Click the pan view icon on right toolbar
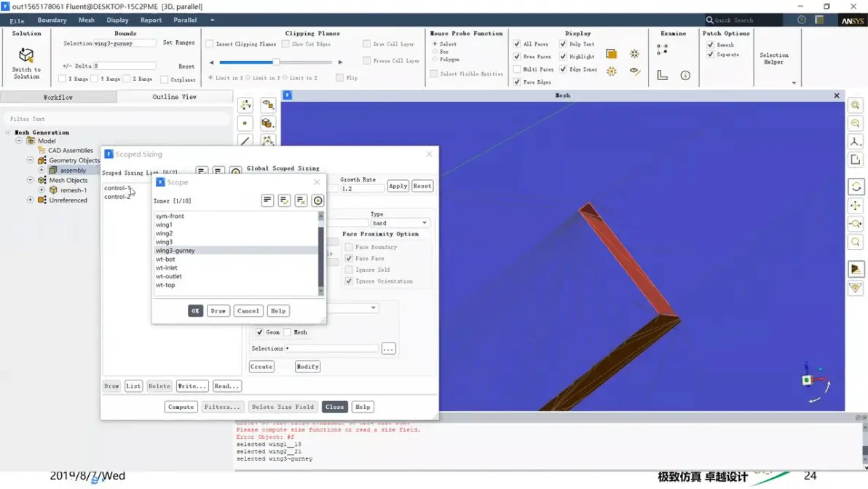868x489 pixels. 856,206
